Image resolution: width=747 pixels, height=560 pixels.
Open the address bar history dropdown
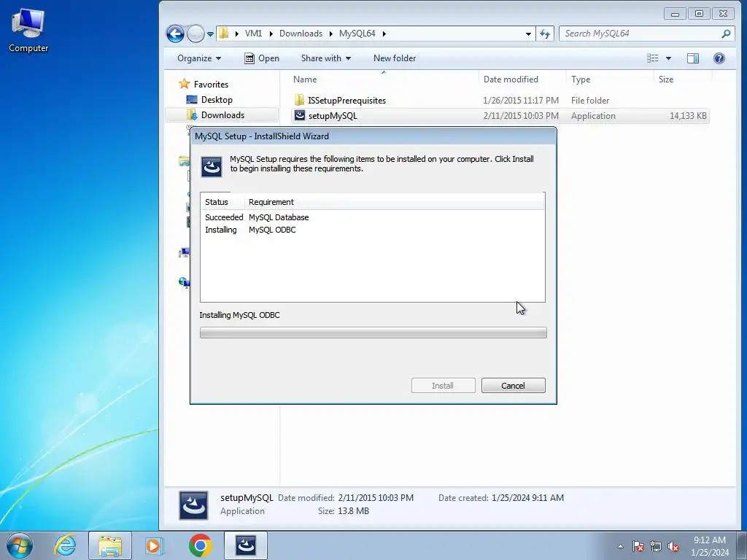pyautogui.click(x=528, y=34)
